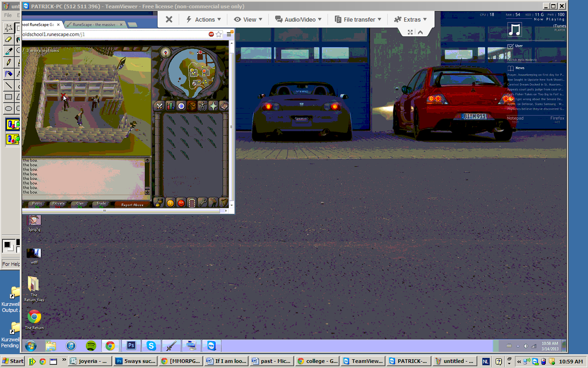This screenshot has width=588, height=368.
Task: Select transparent draw option in Paint
Action: coord(12,139)
